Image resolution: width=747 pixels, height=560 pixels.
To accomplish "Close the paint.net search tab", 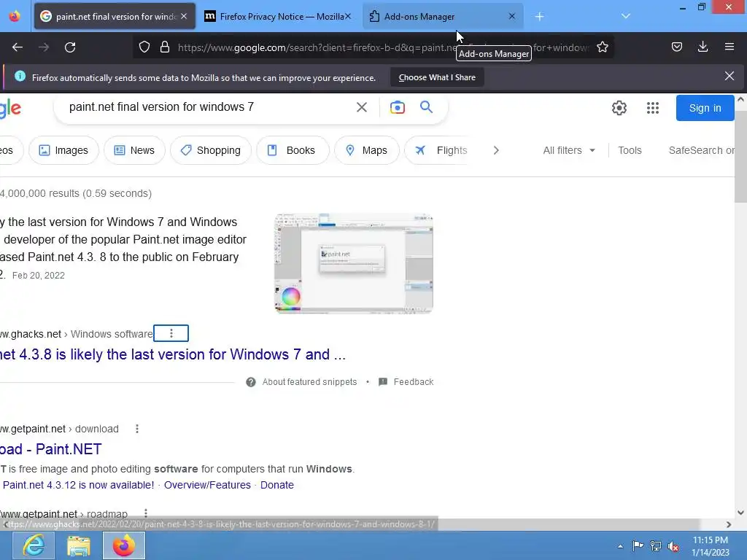I will pyautogui.click(x=184, y=16).
